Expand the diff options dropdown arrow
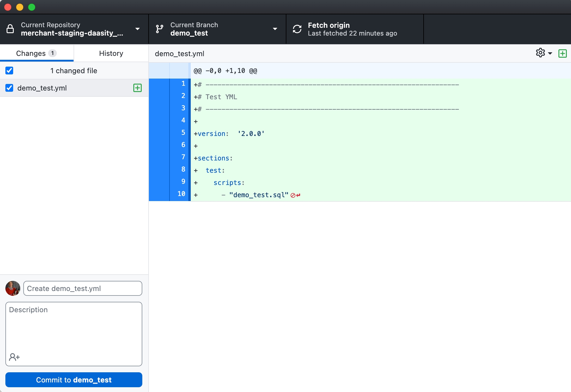This screenshot has width=571, height=392. tap(550, 53)
